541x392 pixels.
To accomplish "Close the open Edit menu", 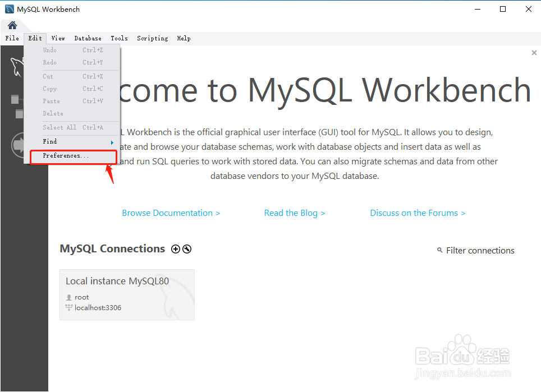I will (x=35, y=38).
